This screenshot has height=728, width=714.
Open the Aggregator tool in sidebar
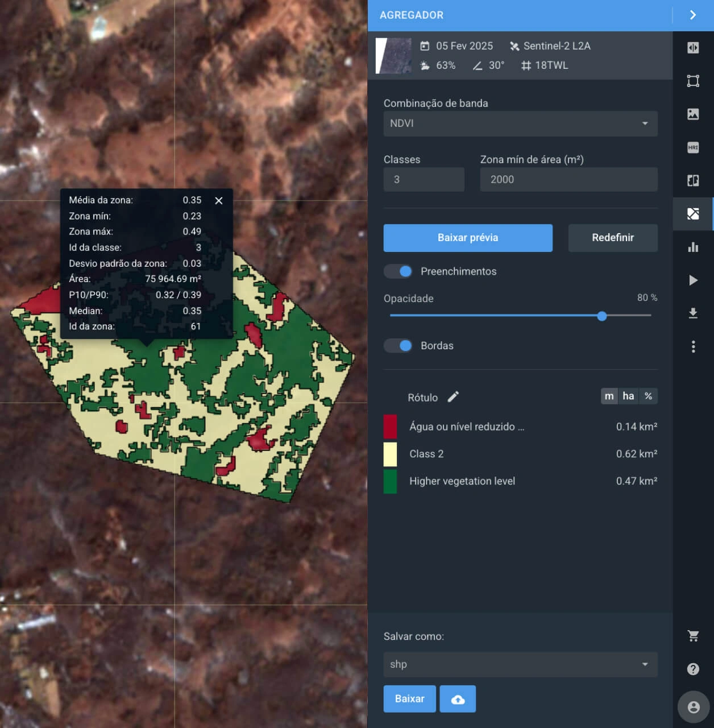pyautogui.click(x=694, y=214)
